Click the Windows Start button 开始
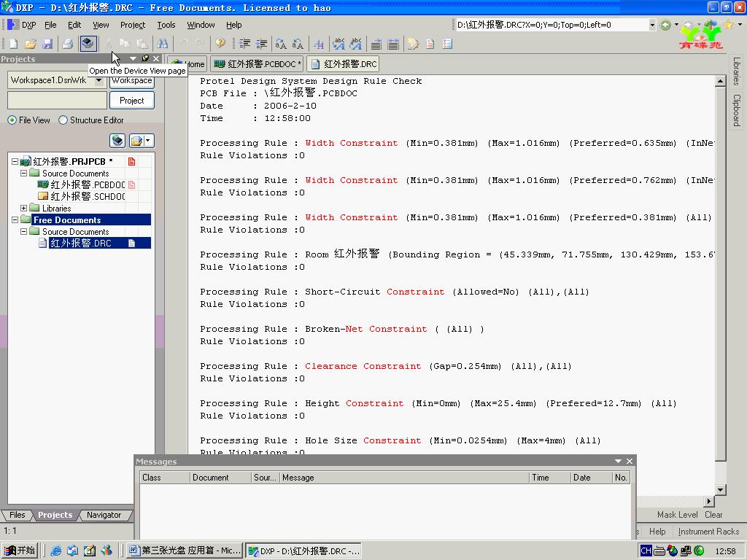This screenshot has width=747, height=560. coord(19,551)
